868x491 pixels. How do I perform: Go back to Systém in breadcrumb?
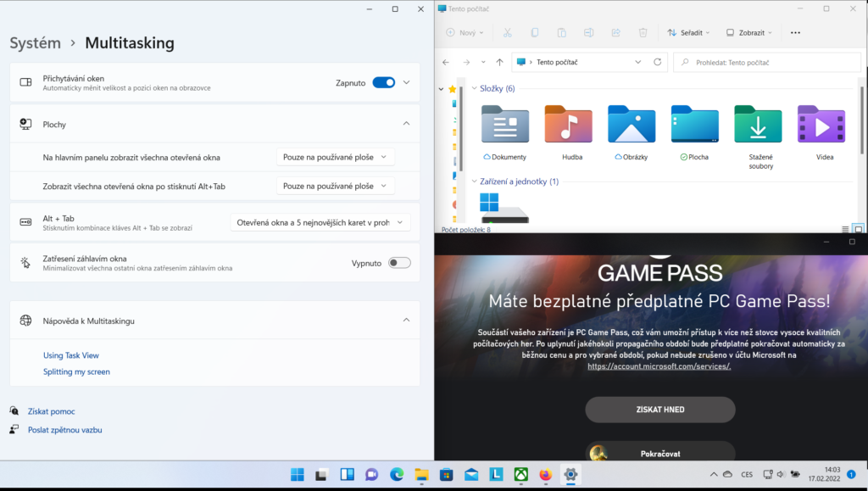tap(36, 43)
